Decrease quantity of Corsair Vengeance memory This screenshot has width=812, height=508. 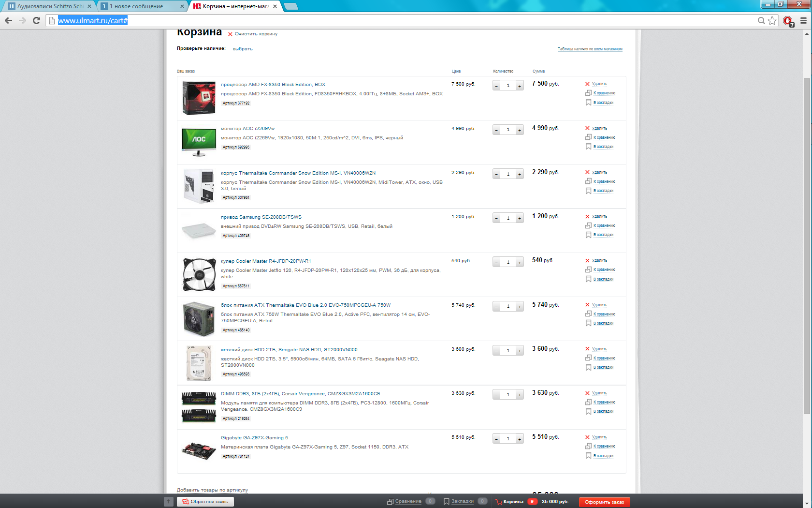click(496, 395)
